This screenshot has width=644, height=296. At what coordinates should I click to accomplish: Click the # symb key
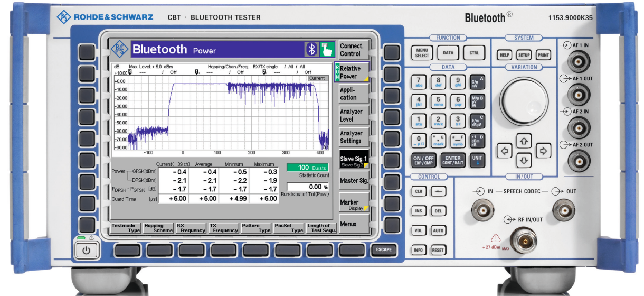click(x=458, y=140)
